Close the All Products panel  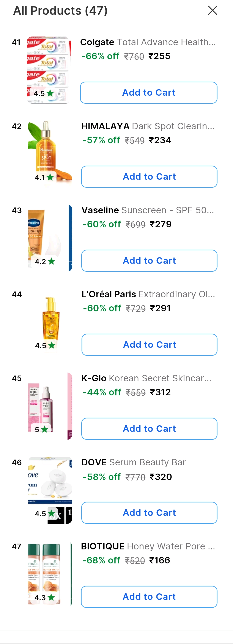coord(213,11)
